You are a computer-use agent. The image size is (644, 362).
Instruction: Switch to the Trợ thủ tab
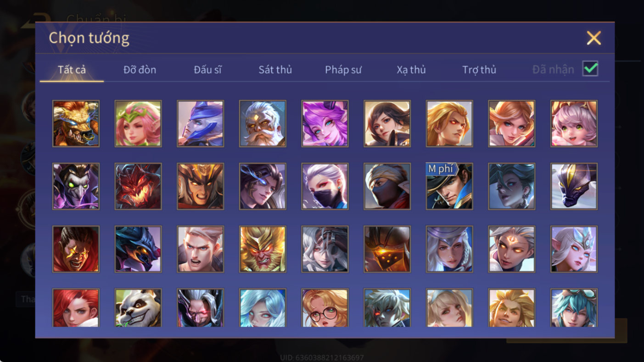pos(479,70)
